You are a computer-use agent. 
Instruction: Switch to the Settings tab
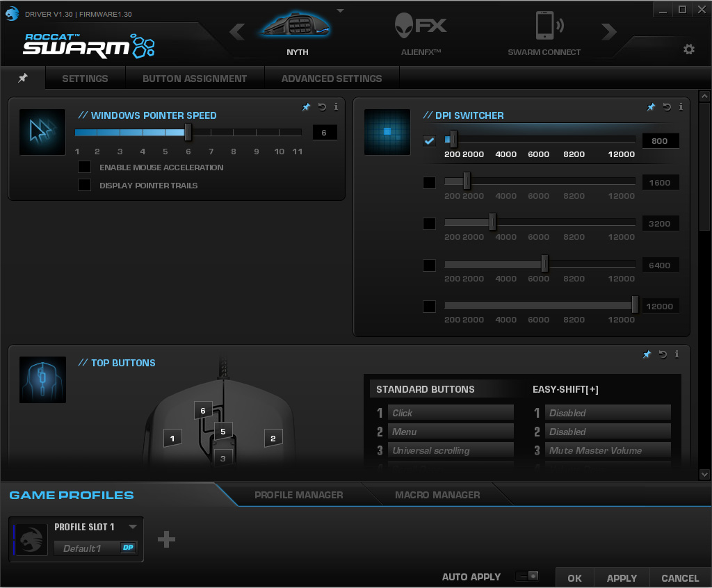(85, 78)
